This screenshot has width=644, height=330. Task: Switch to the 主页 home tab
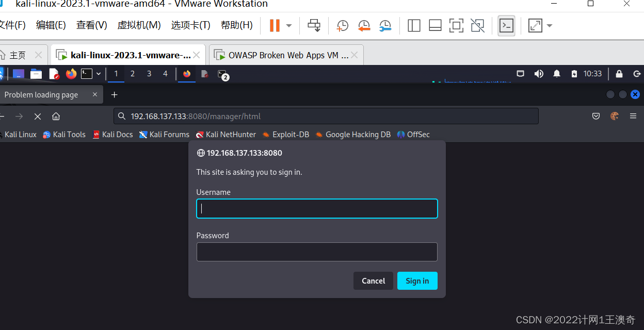coord(18,55)
